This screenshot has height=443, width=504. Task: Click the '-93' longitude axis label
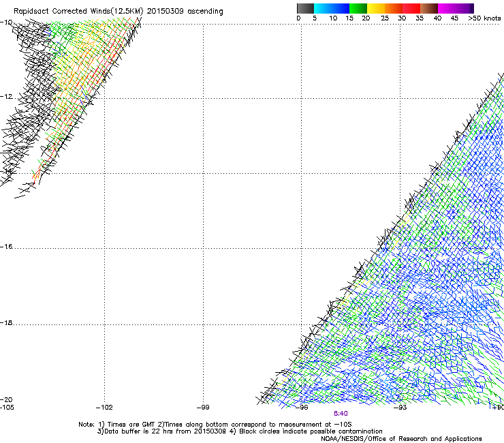400,408
